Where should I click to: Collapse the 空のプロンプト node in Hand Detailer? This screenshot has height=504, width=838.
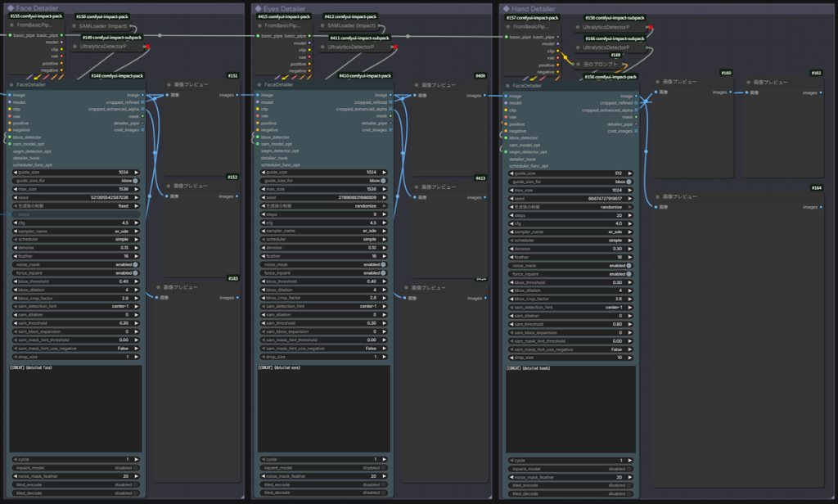[578, 64]
